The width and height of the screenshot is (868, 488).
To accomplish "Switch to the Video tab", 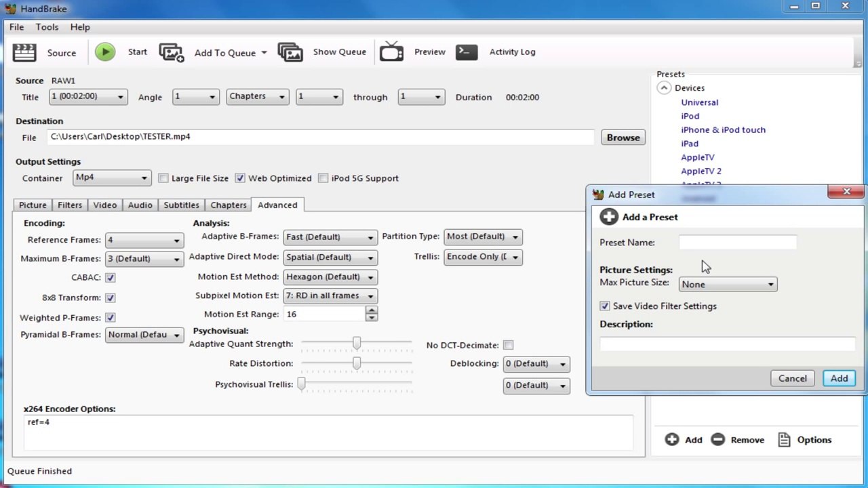I will tap(105, 205).
